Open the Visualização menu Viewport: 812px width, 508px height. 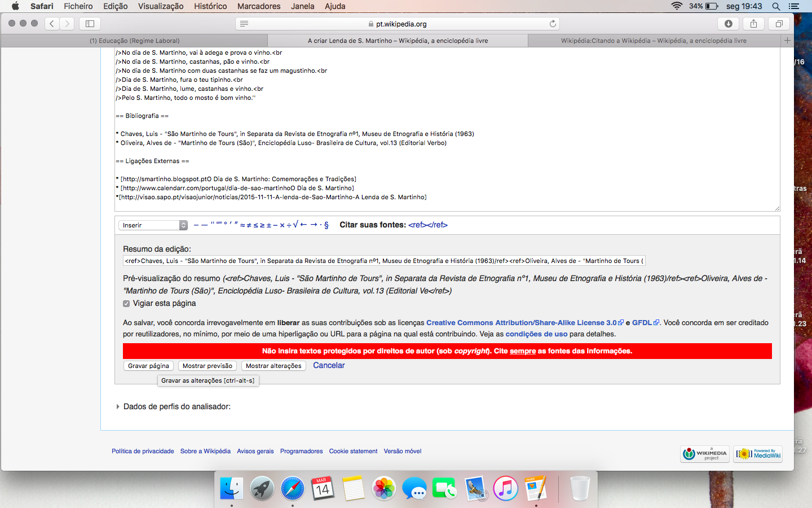tap(161, 6)
